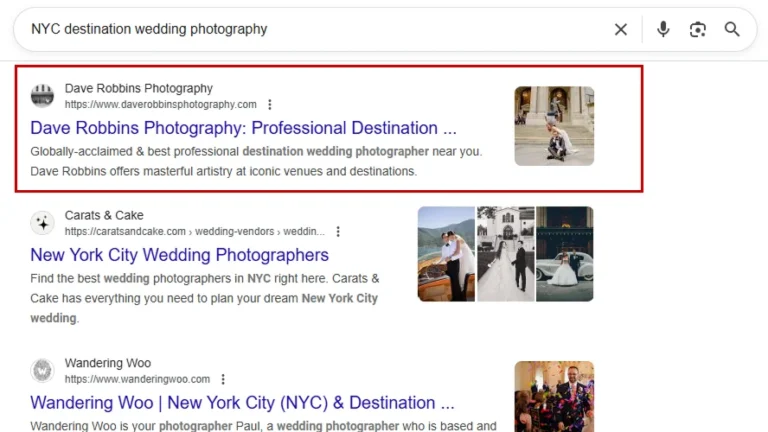Open Carats & Cake boat couple thumbnail
This screenshot has width=768, height=432.
(x=446, y=254)
